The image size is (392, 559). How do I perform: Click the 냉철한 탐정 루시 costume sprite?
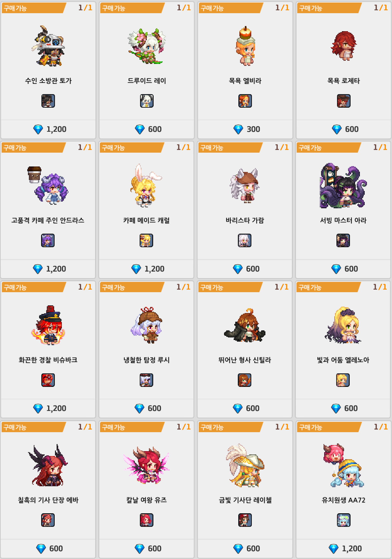point(146,325)
